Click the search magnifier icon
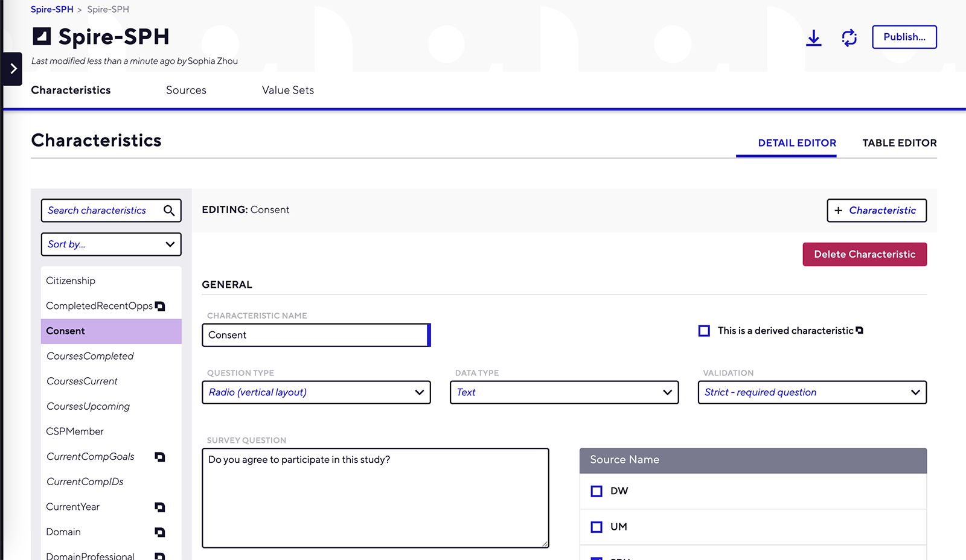The height and width of the screenshot is (560, 966). 169,211
